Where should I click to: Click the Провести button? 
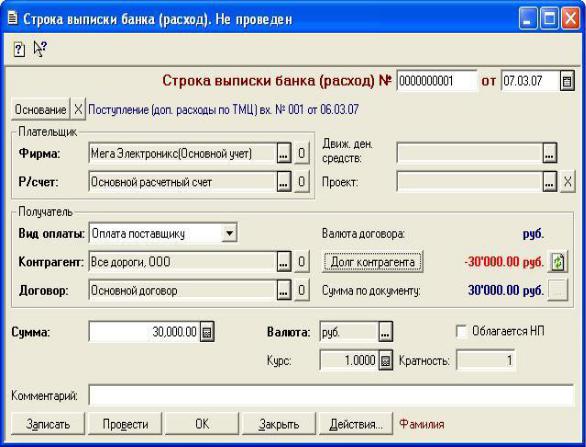pyautogui.click(x=125, y=424)
